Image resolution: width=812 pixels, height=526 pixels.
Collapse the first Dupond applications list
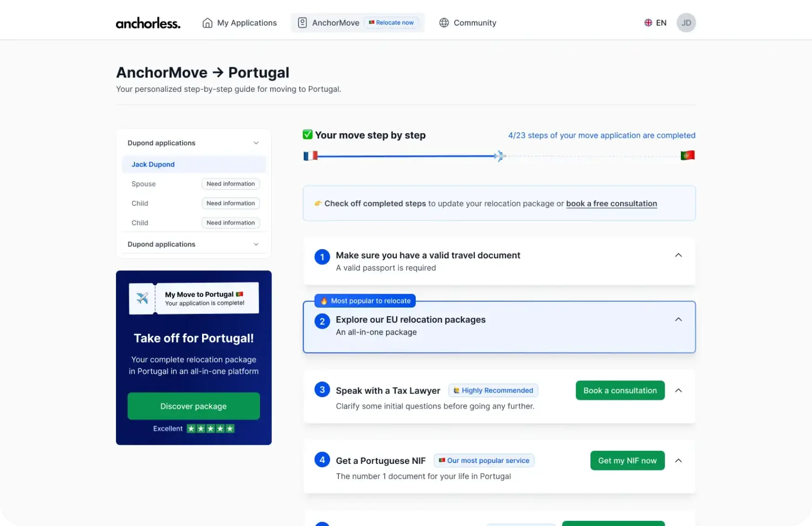pos(256,143)
